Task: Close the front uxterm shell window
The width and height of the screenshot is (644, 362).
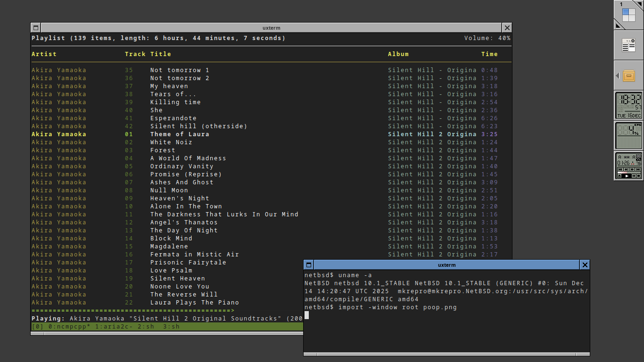Action: pyautogui.click(x=585, y=265)
